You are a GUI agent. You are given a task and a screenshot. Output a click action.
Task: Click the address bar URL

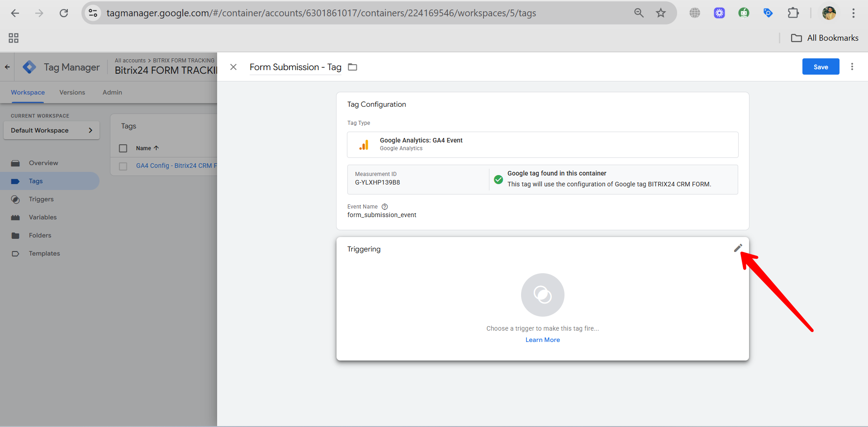pyautogui.click(x=321, y=13)
